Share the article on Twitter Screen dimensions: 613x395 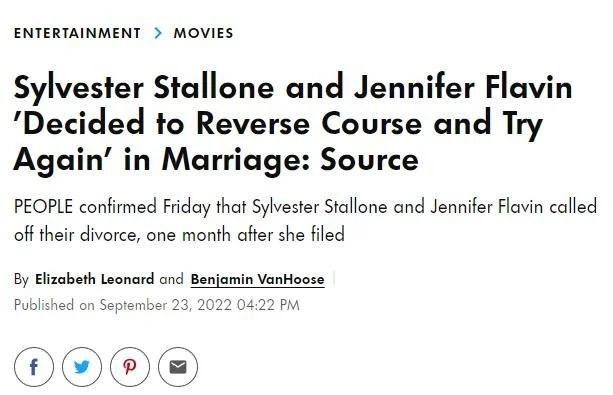pos(82,367)
